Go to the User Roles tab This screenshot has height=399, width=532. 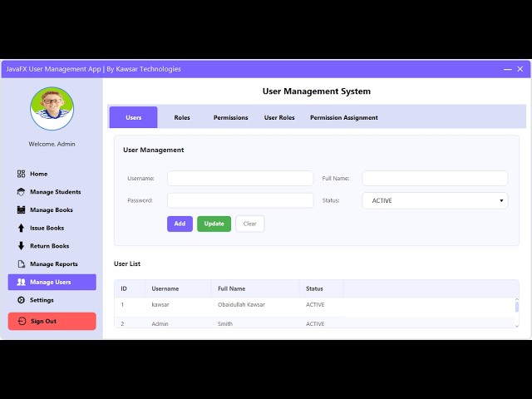[x=279, y=117]
